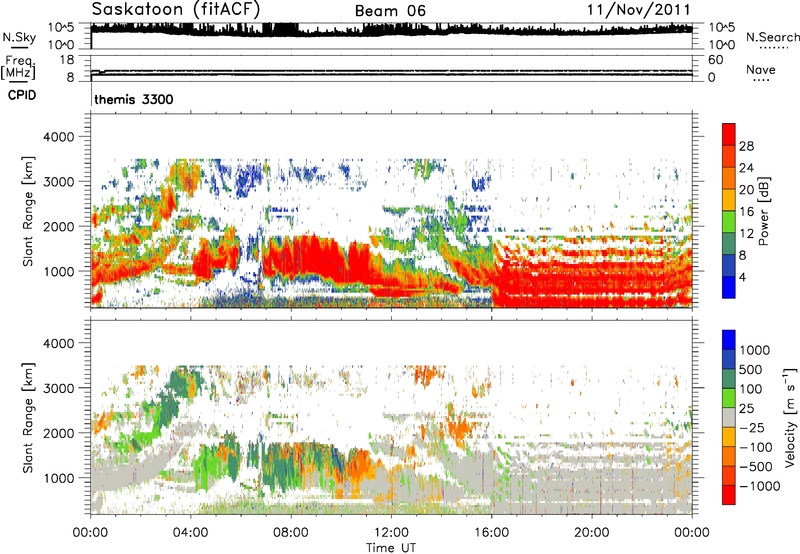
Task: Click the '1000' tick on velocity colorbar
Action: (754, 350)
